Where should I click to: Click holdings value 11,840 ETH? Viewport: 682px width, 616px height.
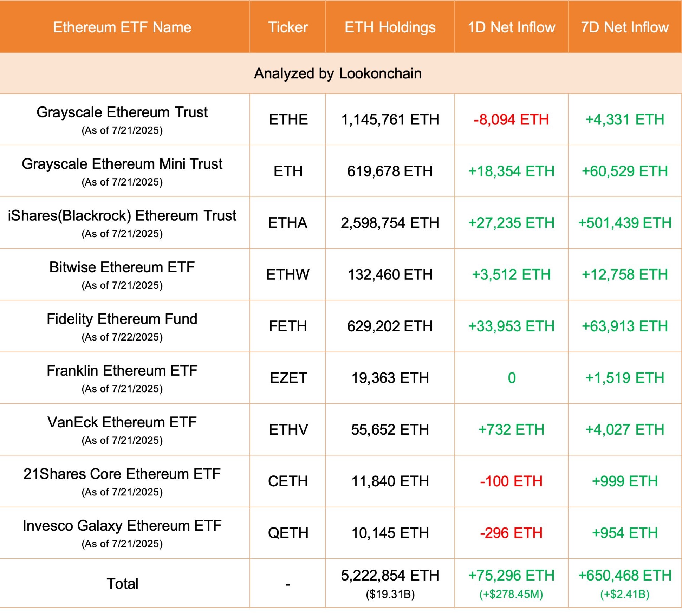pos(390,481)
